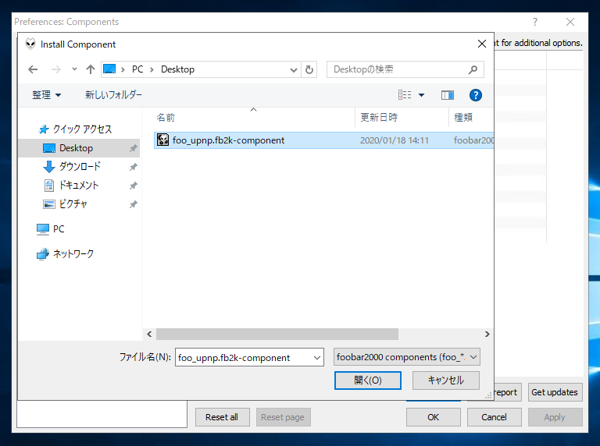Click the foo_upnp file's foobar icon
Screen dimensions: 600x446
(163, 140)
